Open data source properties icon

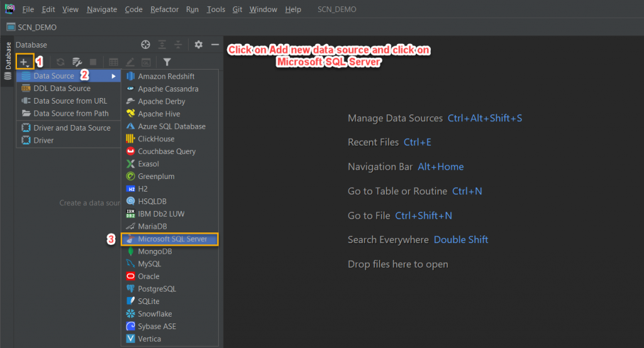pyautogui.click(x=77, y=62)
